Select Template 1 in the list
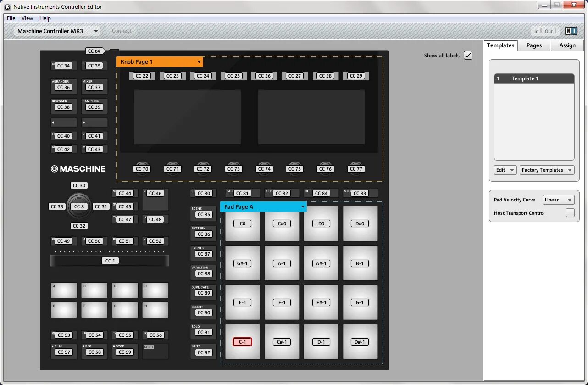Viewport: 588px width, 385px height. coord(534,78)
